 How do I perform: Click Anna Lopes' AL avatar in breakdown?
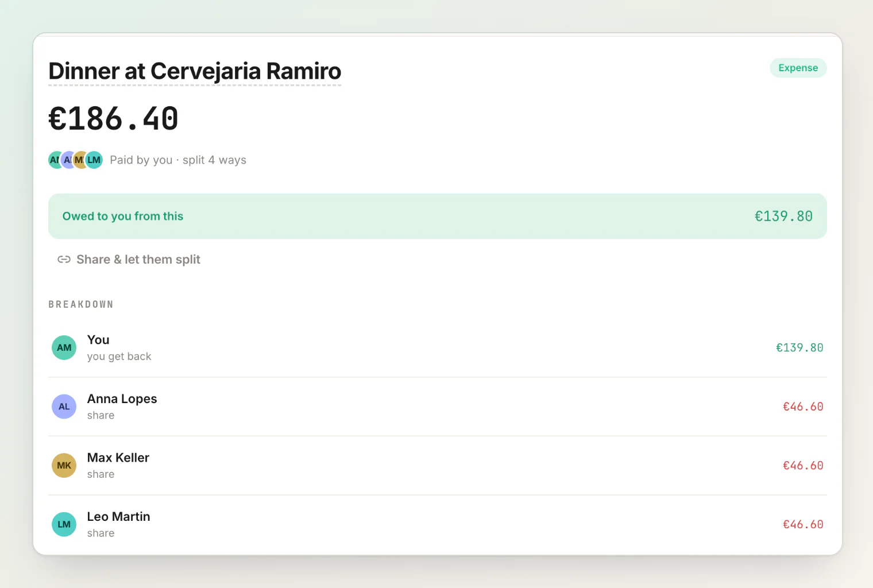pos(64,407)
